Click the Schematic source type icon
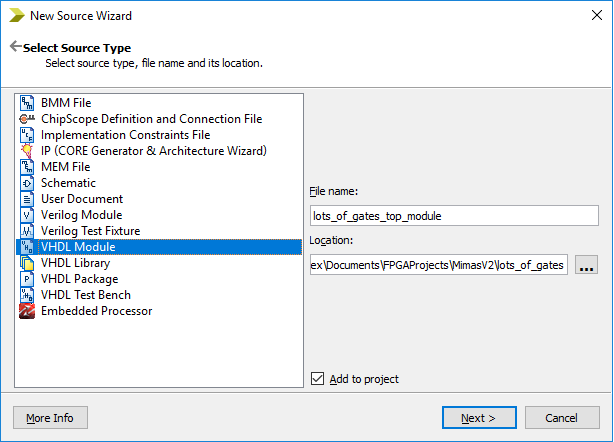Screen dimensions: 614x442 tap(27, 183)
